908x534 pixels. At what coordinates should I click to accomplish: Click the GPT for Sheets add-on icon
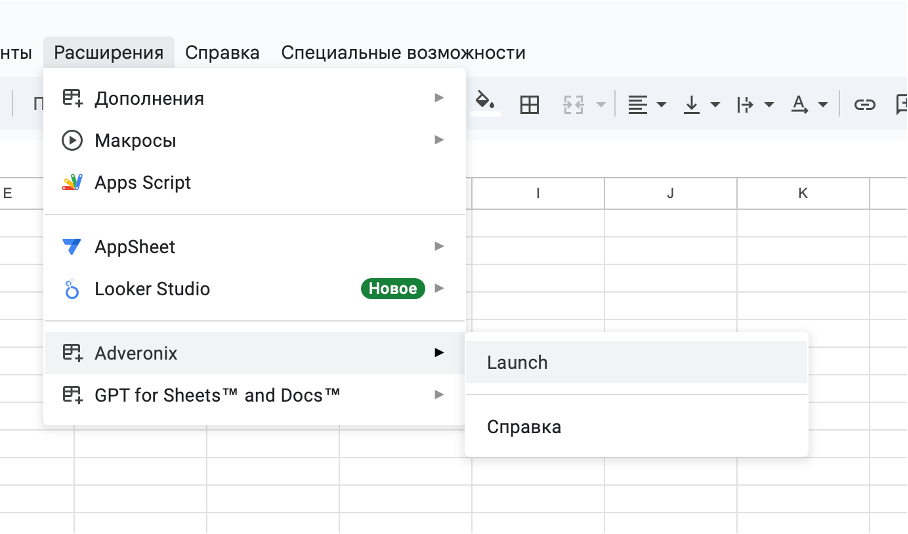point(72,395)
